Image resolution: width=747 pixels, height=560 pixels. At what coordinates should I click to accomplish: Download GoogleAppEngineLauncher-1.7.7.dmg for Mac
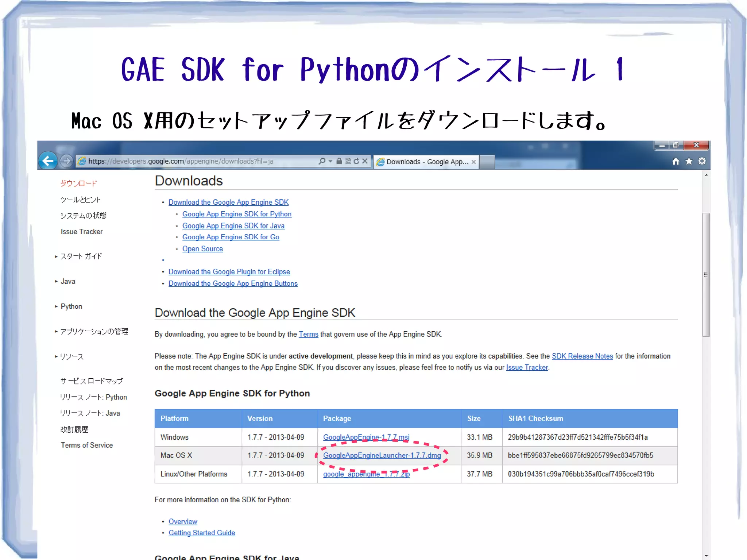382,455
